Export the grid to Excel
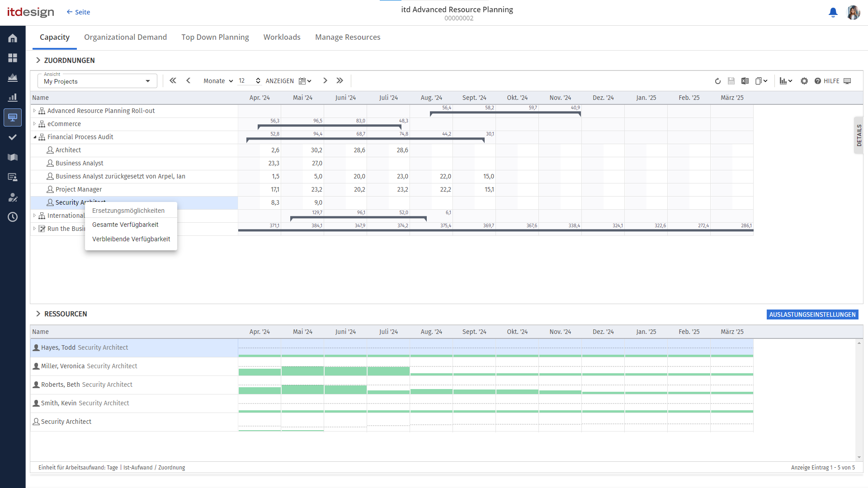The width and height of the screenshot is (868, 488). 745,81
